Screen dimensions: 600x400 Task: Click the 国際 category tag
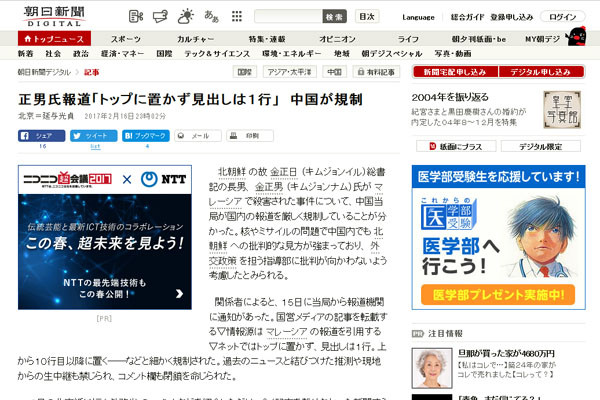[x=245, y=72]
